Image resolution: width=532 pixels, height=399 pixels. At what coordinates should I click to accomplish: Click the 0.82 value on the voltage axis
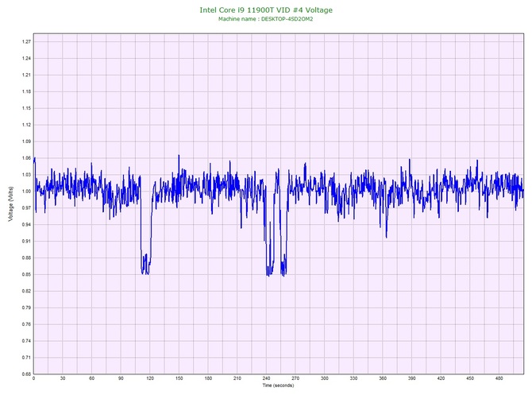point(26,291)
